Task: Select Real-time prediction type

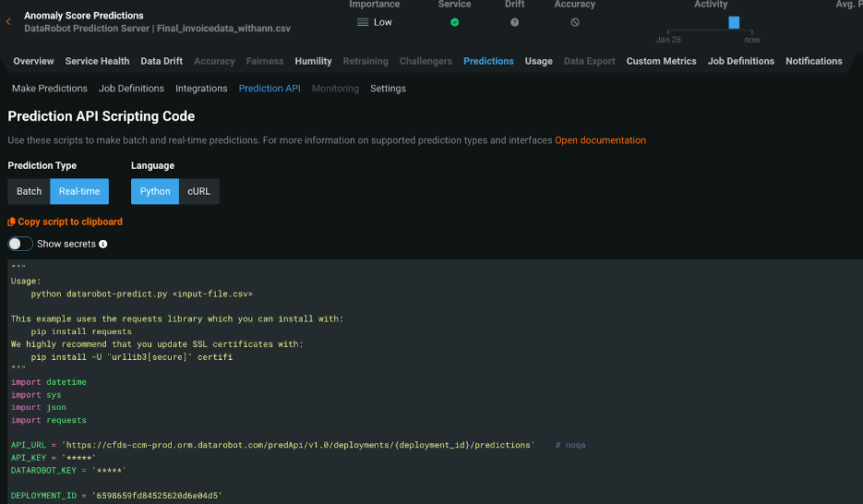Action: (79, 191)
